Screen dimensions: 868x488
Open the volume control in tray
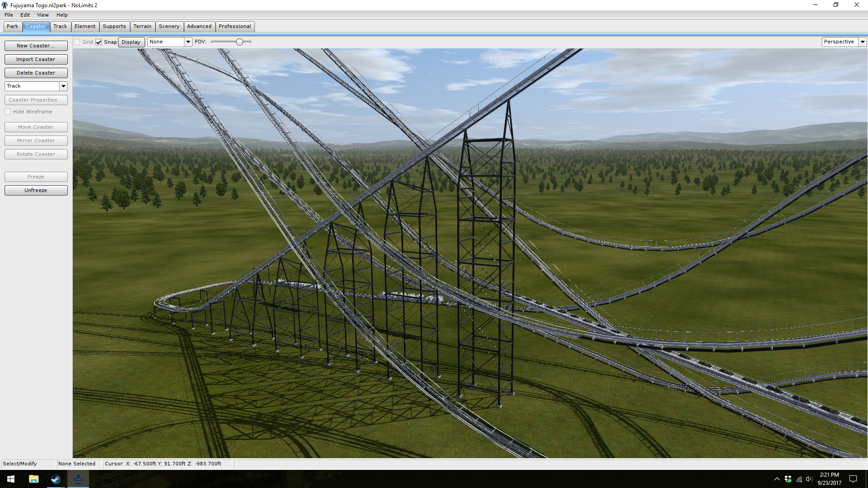click(x=809, y=479)
